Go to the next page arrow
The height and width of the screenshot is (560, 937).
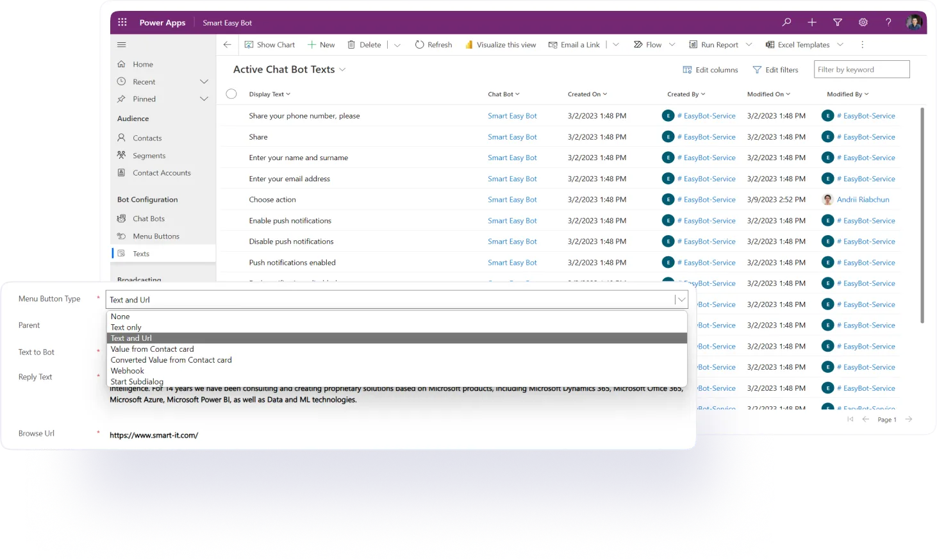(x=908, y=420)
